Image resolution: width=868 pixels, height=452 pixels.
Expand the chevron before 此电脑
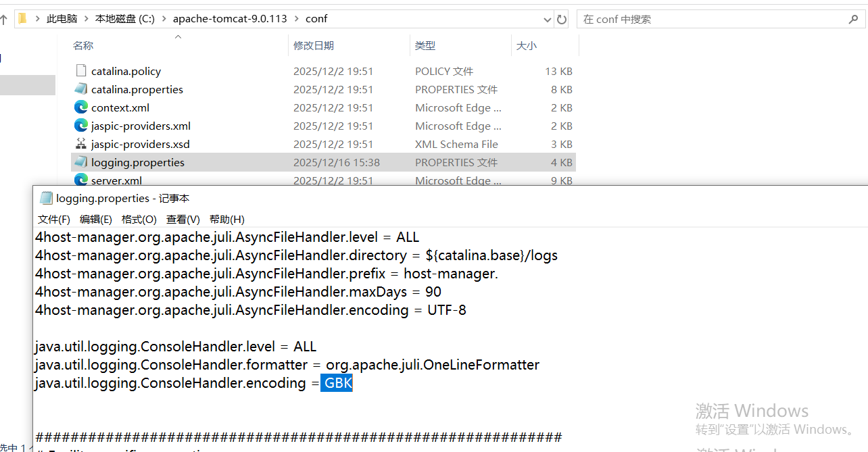tap(37, 19)
